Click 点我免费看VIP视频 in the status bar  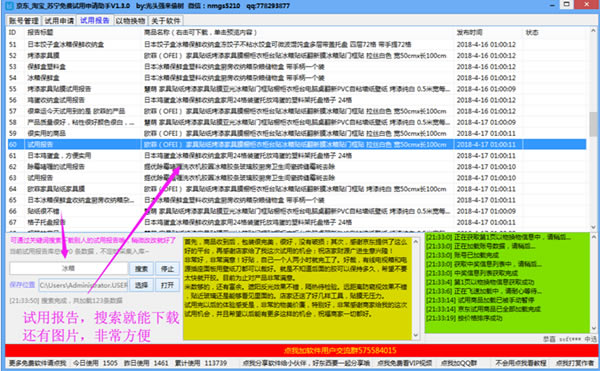click(404, 363)
